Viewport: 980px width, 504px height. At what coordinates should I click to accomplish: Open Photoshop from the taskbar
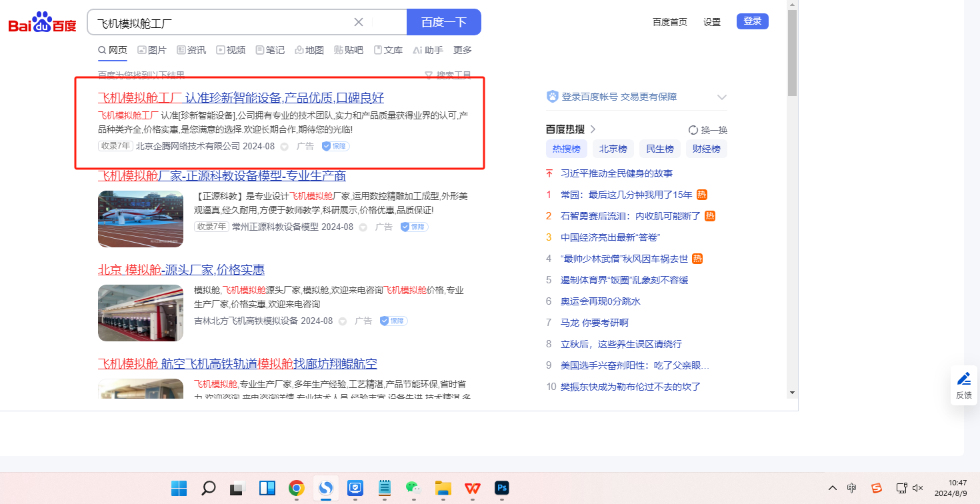(x=501, y=488)
